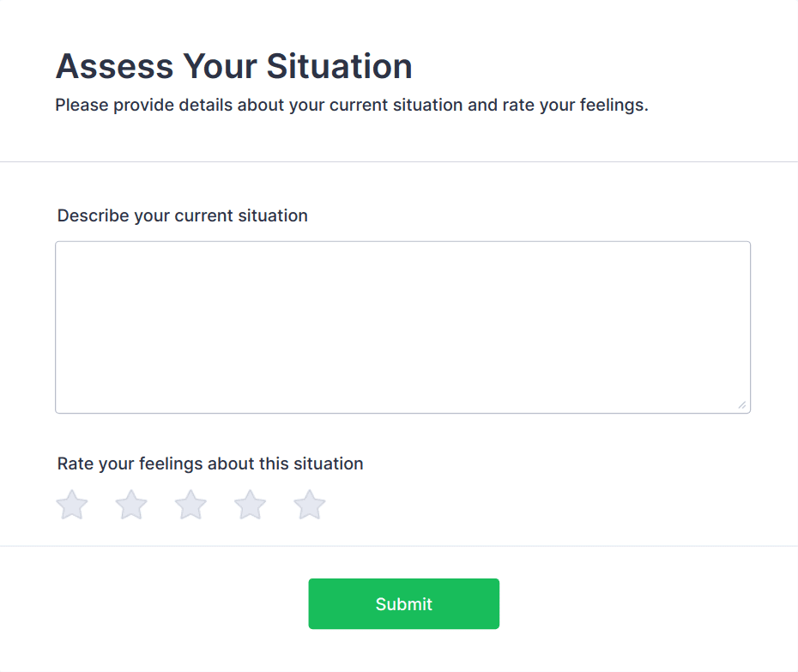The width and height of the screenshot is (798, 672).
Task: Click the leftmost rating star
Action: (x=72, y=505)
